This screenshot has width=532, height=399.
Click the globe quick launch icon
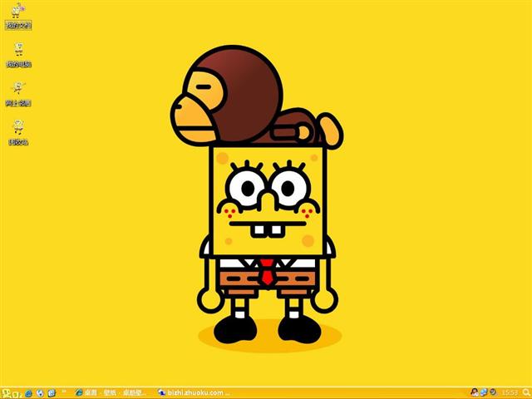coord(40,393)
